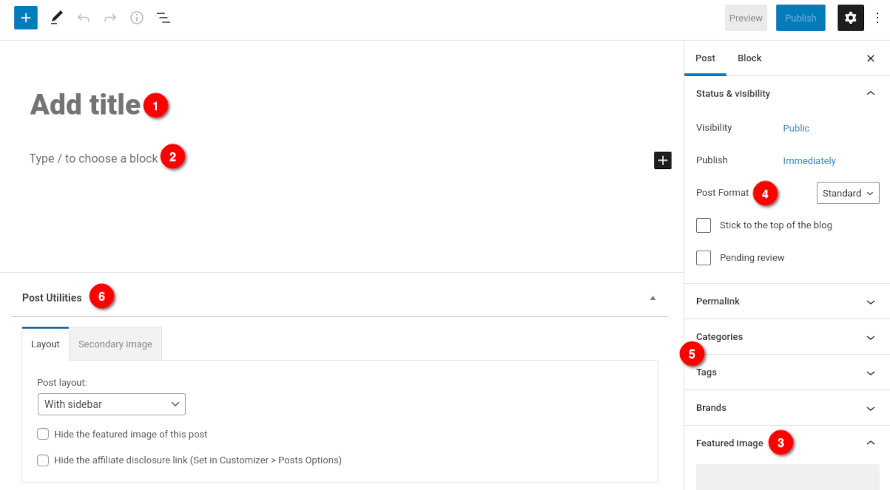Click the Immediately publish link
890x490 pixels.
[x=809, y=161]
